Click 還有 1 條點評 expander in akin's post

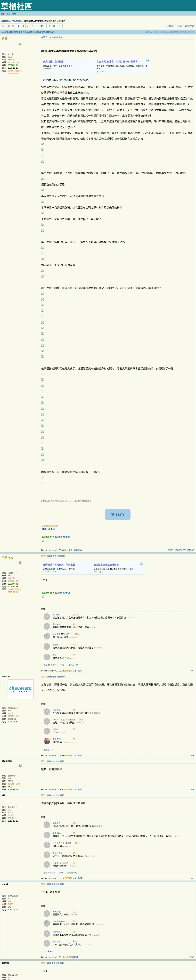tap(49, 873)
